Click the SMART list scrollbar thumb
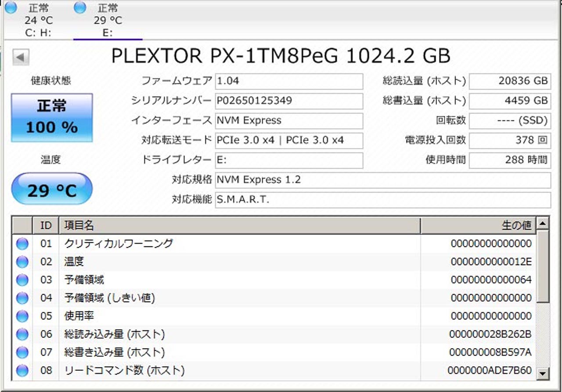562x392 pixels. pyautogui.click(x=544, y=266)
